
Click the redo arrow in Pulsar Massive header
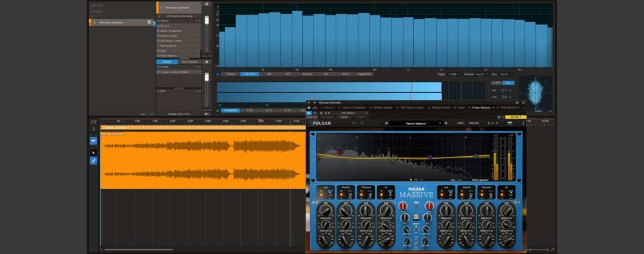point(362,123)
